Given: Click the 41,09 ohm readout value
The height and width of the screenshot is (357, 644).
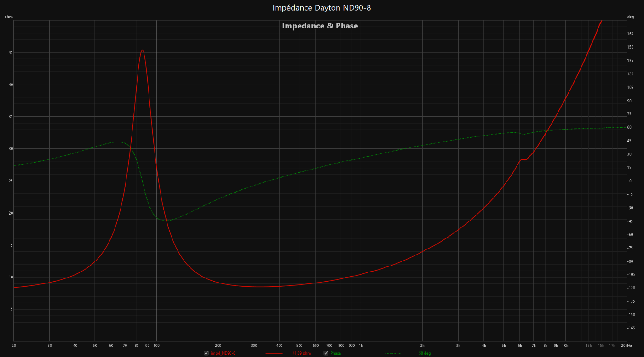Looking at the screenshot, I should (302, 353).
